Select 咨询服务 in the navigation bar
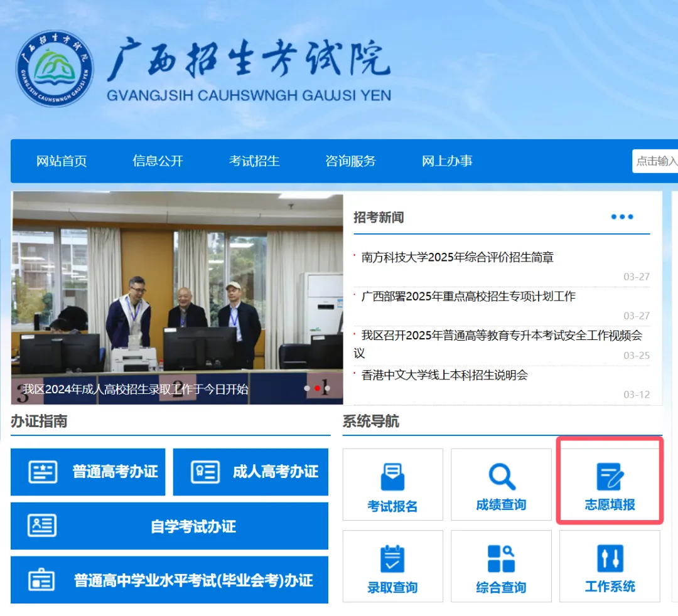The image size is (678, 616). (350, 161)
